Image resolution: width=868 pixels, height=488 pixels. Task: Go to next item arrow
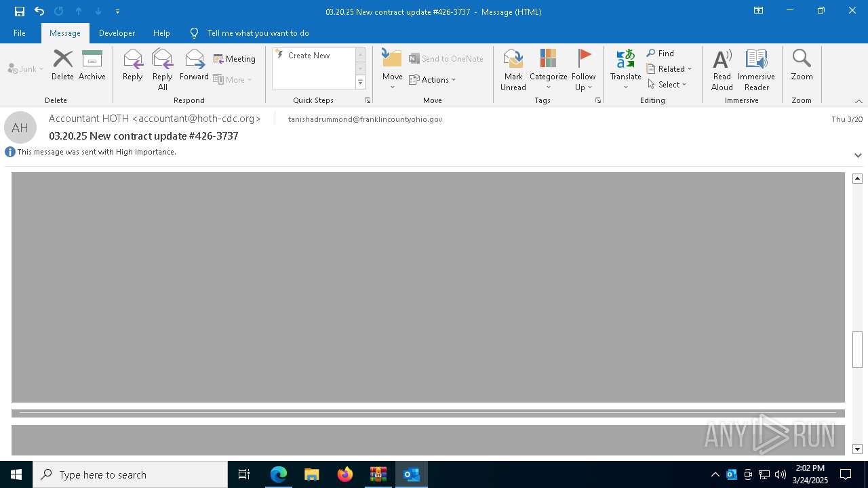[x=98, y=12]
